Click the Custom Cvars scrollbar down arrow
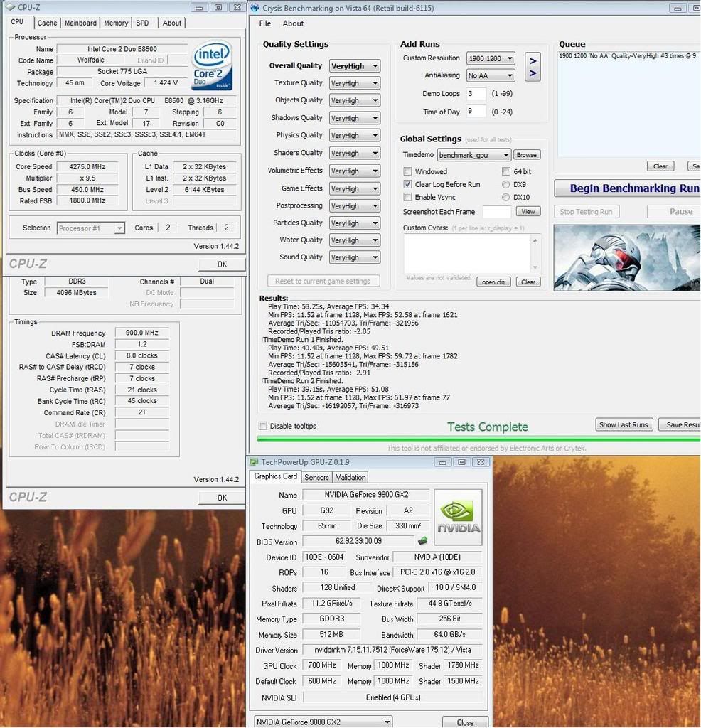Image resolution: width=701 pixels, height=728 pixels. tap(535, 267)
